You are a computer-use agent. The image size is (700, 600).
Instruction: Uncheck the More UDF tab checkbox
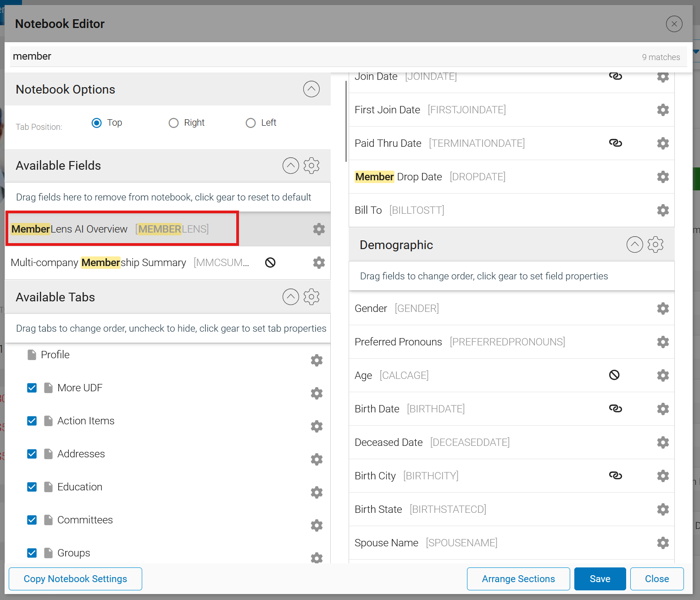[x=32, y=388]
